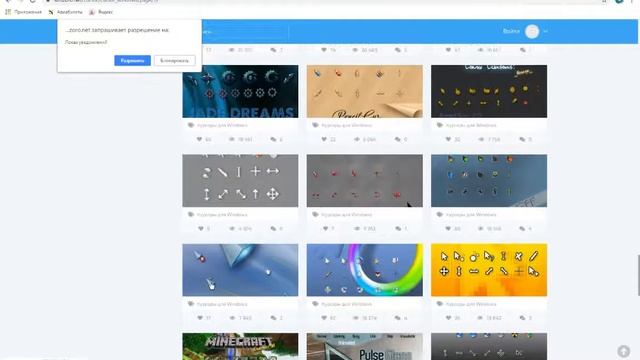The image size is (640, 360).
Task: Click the blue Разрешить button in popup
Action: pos(132,60)
